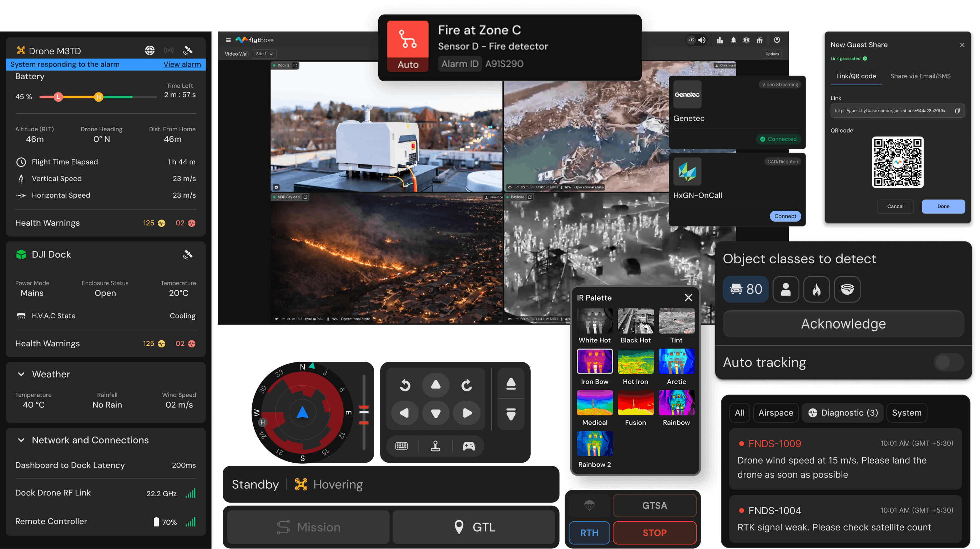Click the keyboard control mode icon
The image size is (980, 549).
401,446
